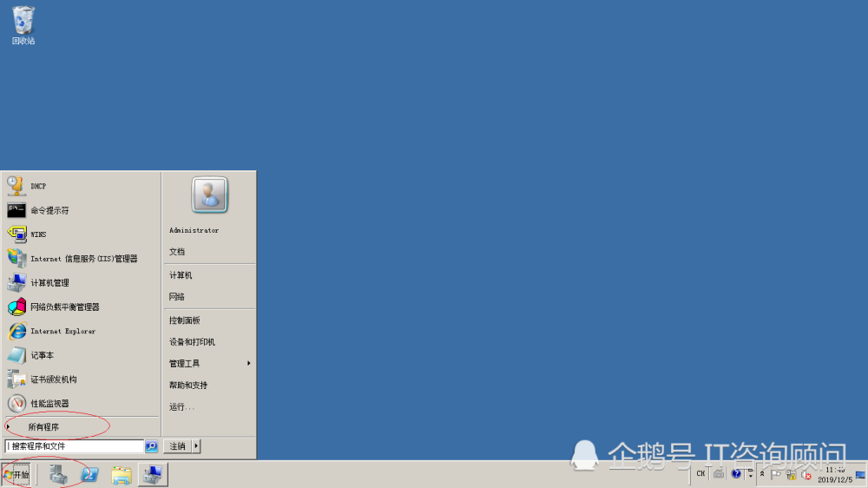Launch PowerShell from the taskbar
868x488 pixels.
pyautogui.click(x=89, y=475)
